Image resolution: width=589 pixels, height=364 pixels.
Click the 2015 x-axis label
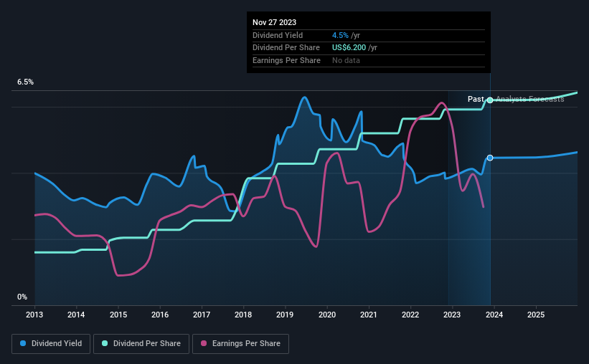(118, 315)
